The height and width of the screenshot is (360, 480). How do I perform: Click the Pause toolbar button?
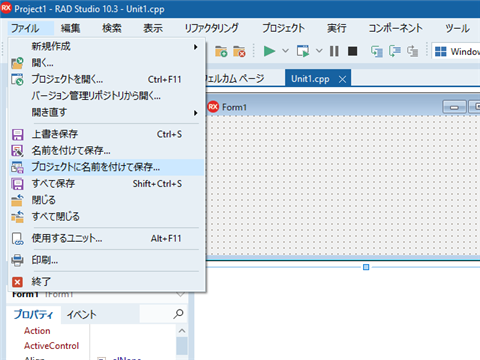pyautogui.click(x=334, y=51)
